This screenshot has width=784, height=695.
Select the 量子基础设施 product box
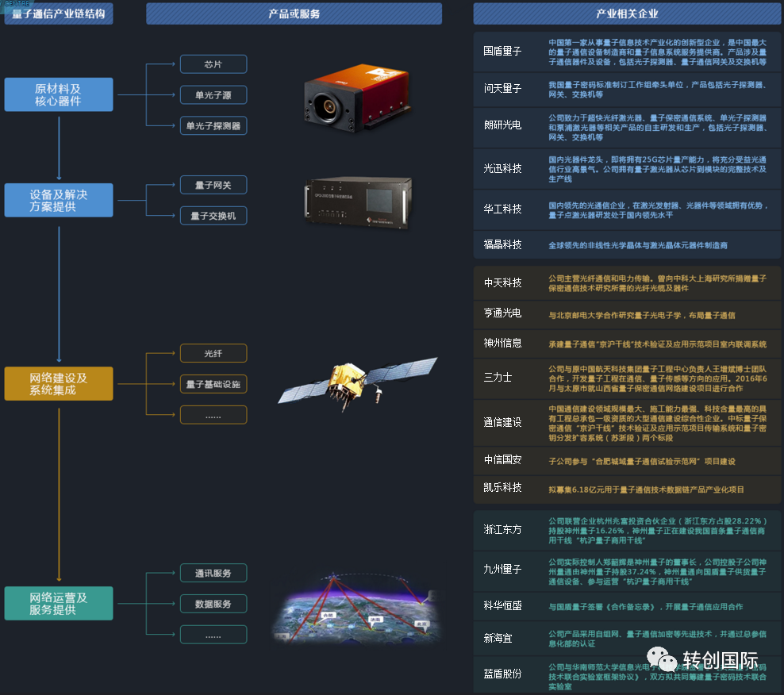[x=213, y=384]
